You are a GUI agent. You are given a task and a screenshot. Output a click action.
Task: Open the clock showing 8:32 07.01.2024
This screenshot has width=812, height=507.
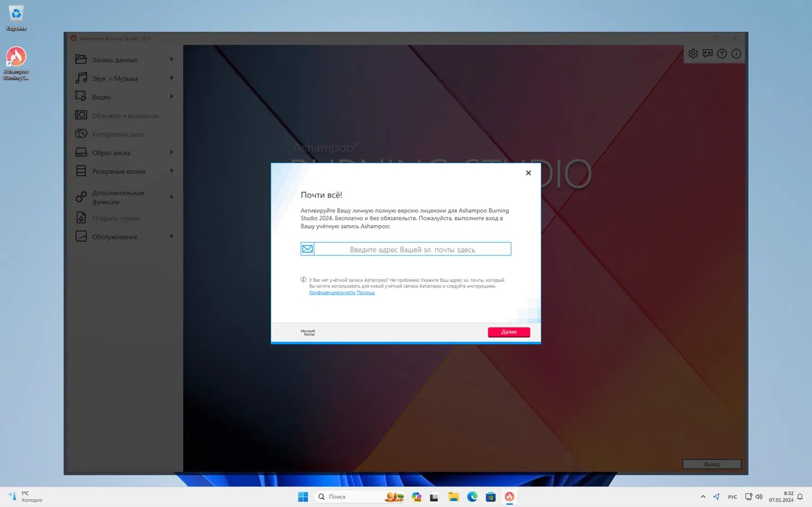781,497
